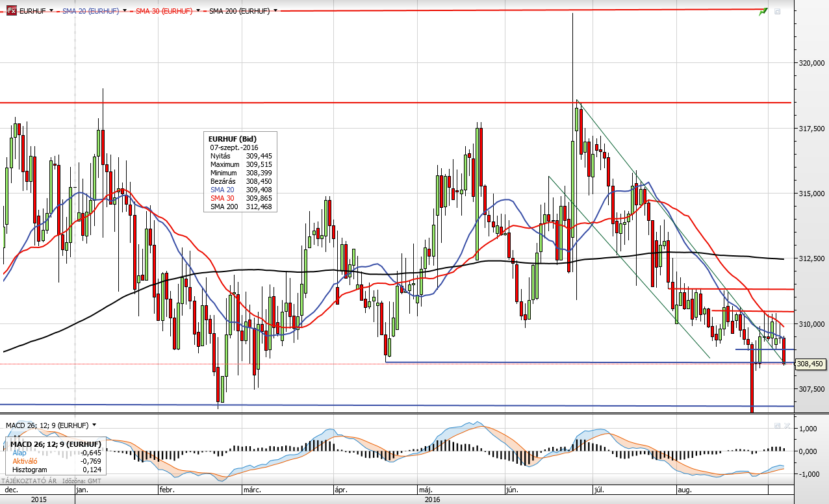The image size is (829, 504).
Task: Click the 307,500 price axis label
Action: [x=811, y=388]
